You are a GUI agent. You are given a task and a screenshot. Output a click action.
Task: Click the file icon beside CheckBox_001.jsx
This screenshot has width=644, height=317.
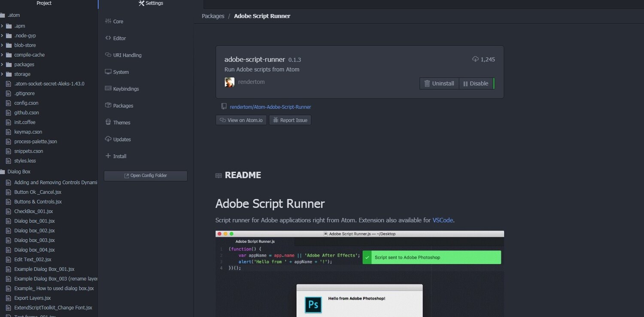[8, 211]
